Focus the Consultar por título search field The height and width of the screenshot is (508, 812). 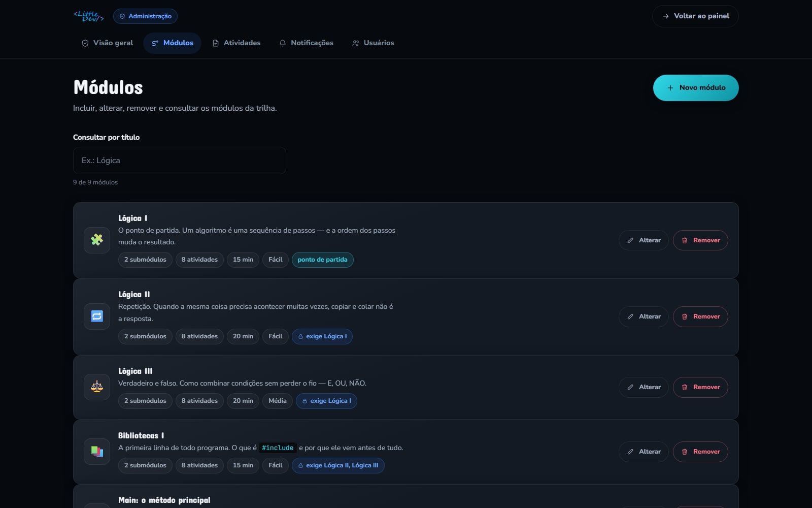[180, 161]
